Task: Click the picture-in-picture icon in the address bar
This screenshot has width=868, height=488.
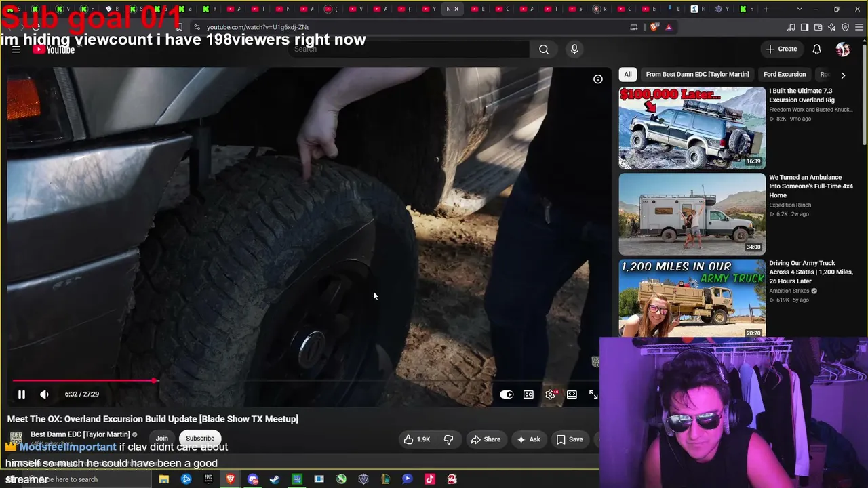Action: 634,27
